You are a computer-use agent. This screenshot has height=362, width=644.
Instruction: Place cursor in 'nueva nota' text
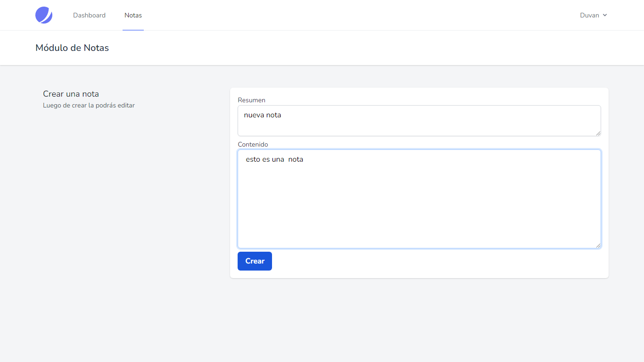click(x=263, y=115)
